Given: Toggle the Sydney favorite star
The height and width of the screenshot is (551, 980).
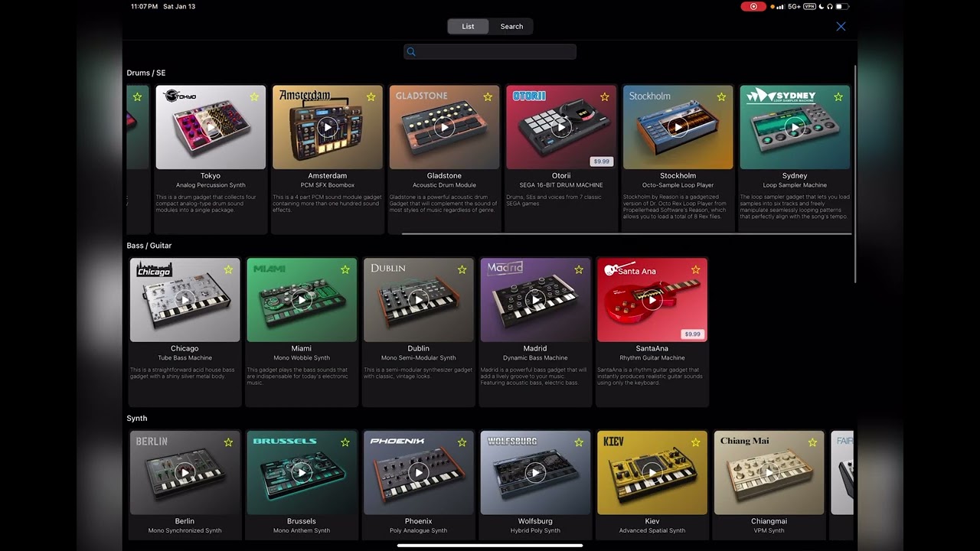Looking at the screenshot, I should pos(838,97).
